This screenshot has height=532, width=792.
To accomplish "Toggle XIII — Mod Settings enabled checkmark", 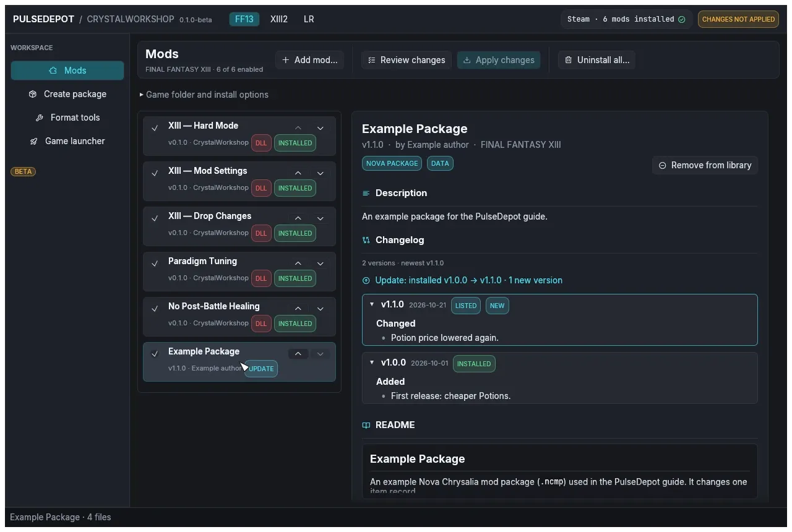I will 155,173.
